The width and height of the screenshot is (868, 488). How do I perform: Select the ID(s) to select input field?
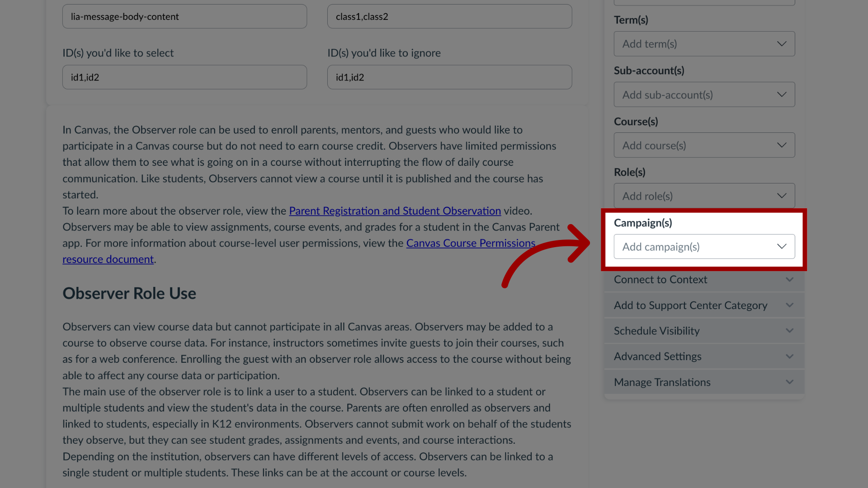pyautogui.click(x=185, y=77)
